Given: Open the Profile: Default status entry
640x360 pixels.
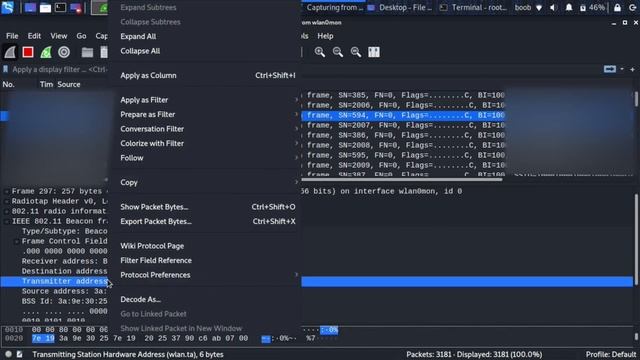Looking at the screenshot, I should pyautogui.click(x=611, y=354).
